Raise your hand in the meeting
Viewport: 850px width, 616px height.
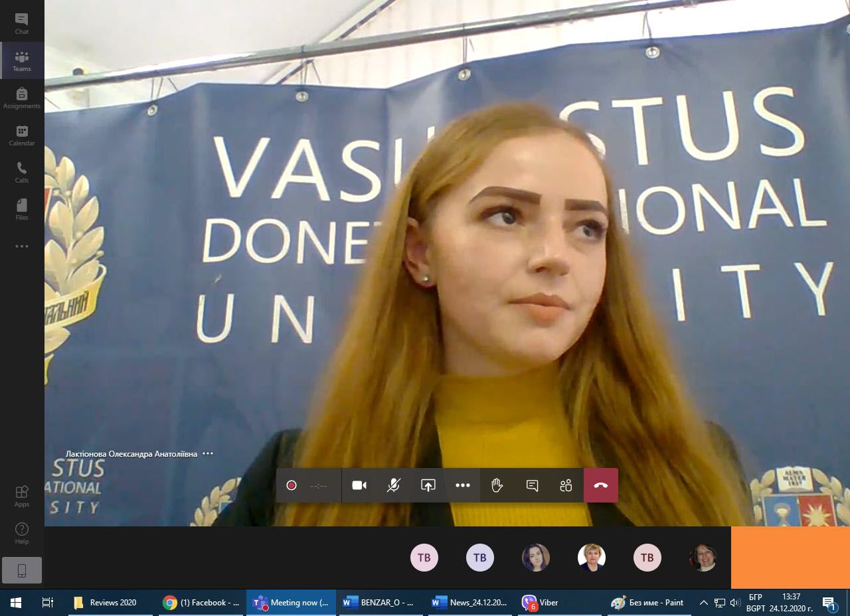coord(497,485)
